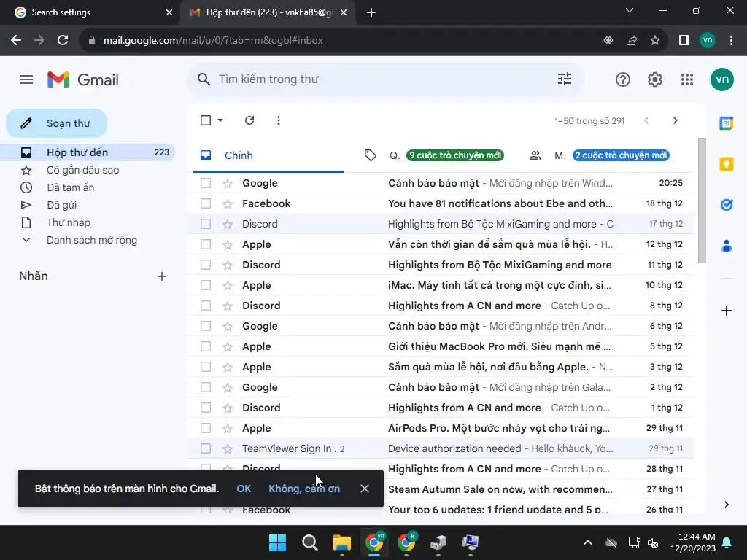Screen dimensions: 747x560
Task: Open File Explorer from taskbar
Action: 342,542
